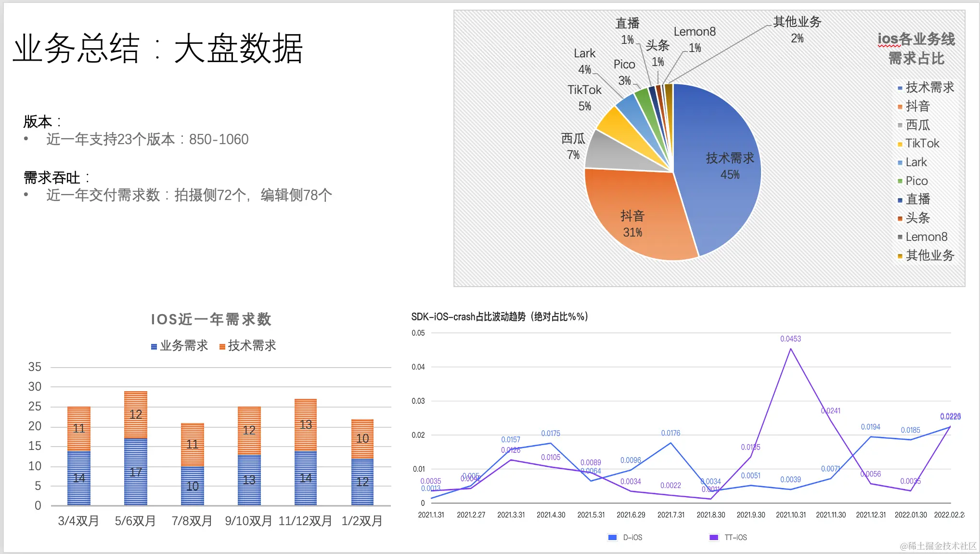Select the TikTok yellow legend marker
980x554 pixels.
[x=900, y=144]
